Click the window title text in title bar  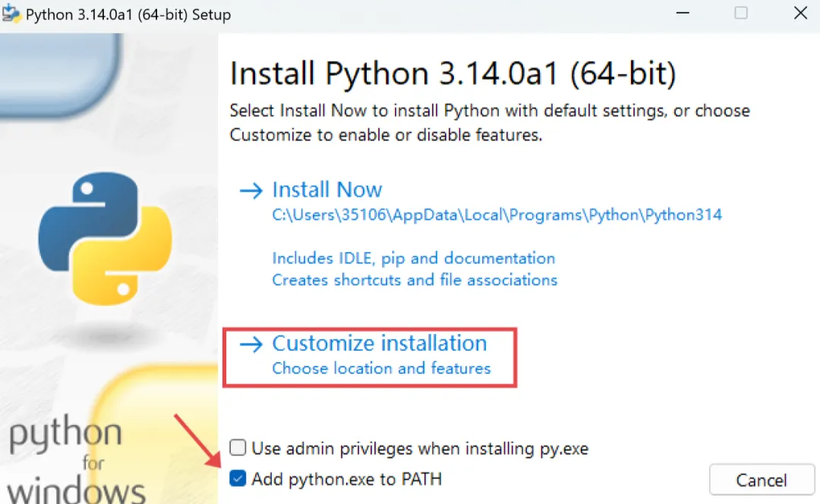tap(128, 14)
